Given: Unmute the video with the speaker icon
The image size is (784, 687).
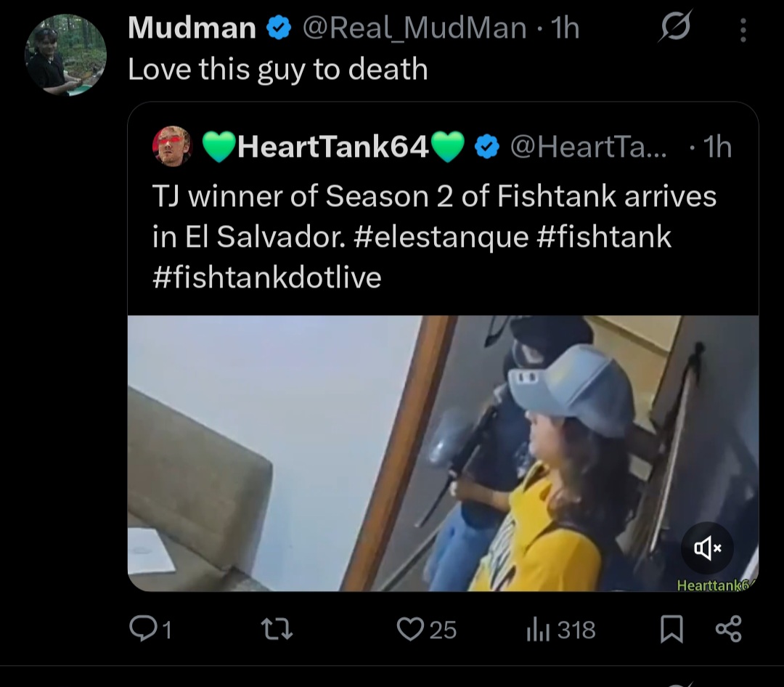Looking at the screenshot, I should point(707,548).
